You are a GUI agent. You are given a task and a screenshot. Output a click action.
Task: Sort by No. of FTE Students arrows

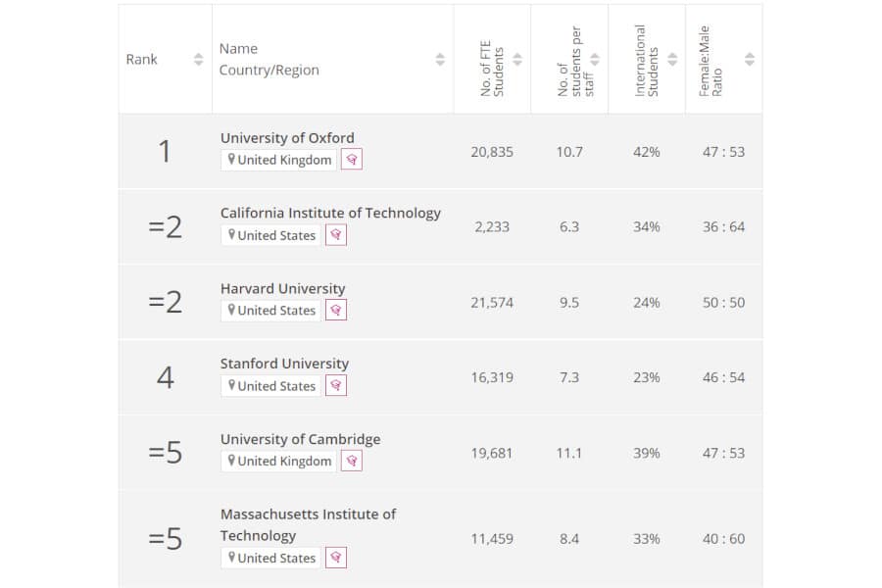click(x=516, y=59)
